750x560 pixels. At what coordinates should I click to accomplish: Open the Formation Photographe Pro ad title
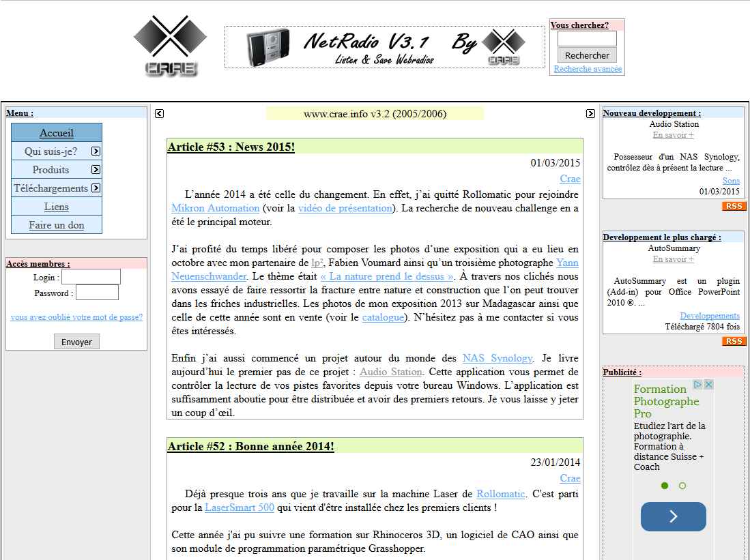(x=666, y=401)
